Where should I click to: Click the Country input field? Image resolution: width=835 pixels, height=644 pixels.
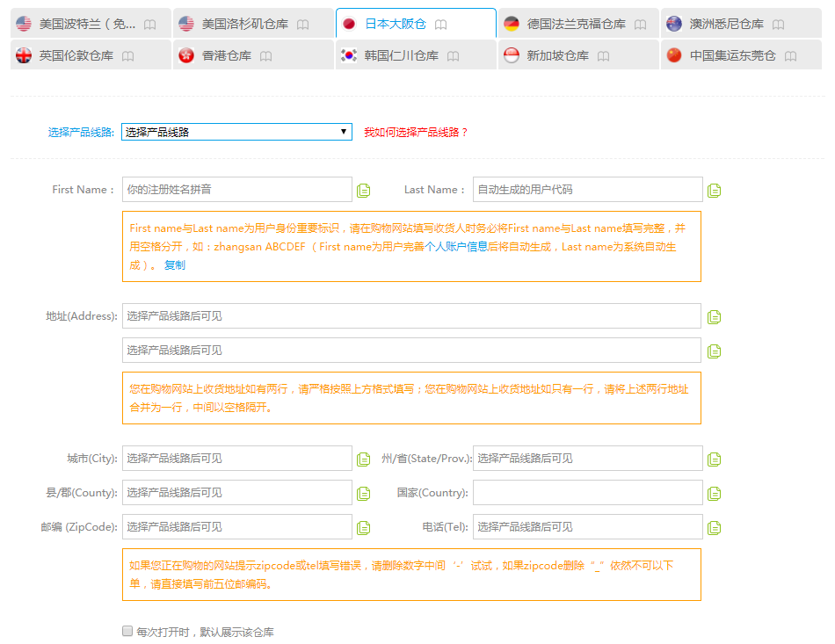pos(587,493)
